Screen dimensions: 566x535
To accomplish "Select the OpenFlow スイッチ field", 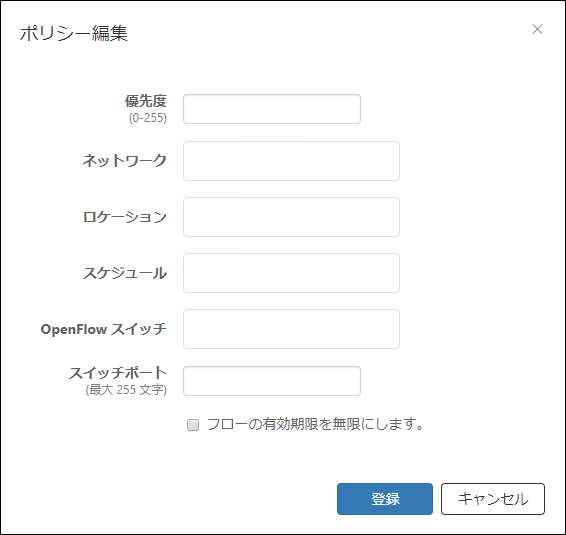I will [291, 329].
